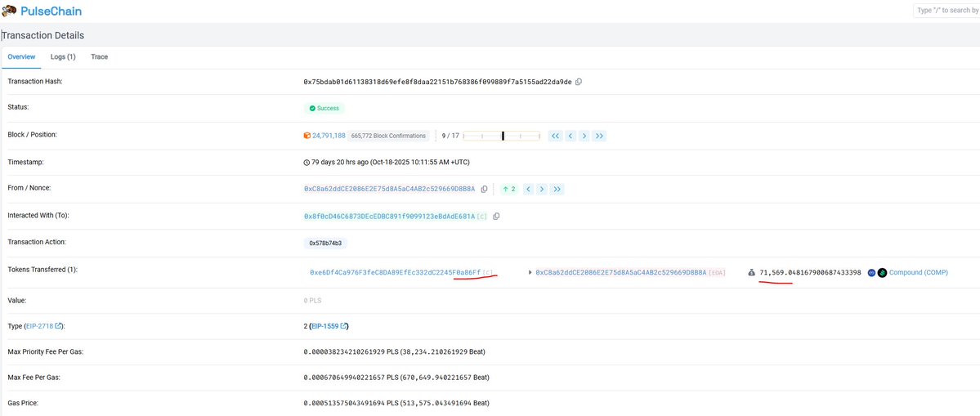Image resolution: width=980 pixels, height=416 pixels.
Task: Click the money bag amount icon
Action: [752, 272]
